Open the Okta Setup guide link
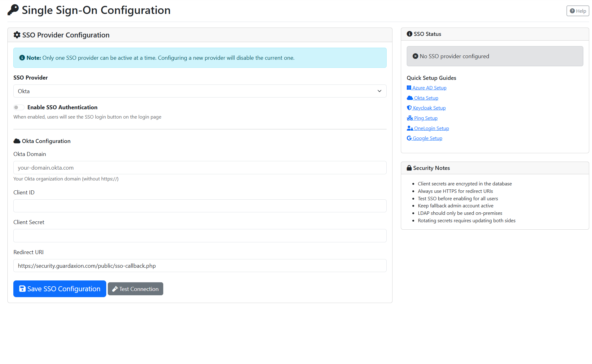Screen dimensions: 592x364 (x=426, y=97)
